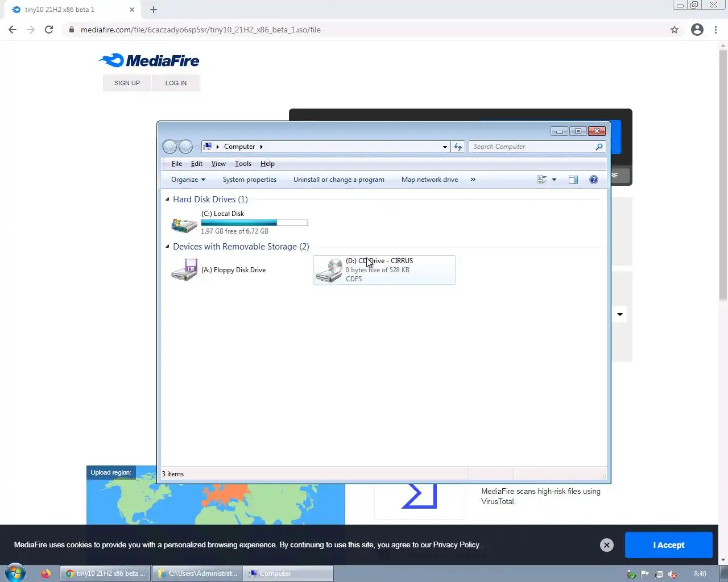Click the Action Center flag tray icon
This screenshot has height=582, width=728.
pyautogui.click(x=645, y=574)
